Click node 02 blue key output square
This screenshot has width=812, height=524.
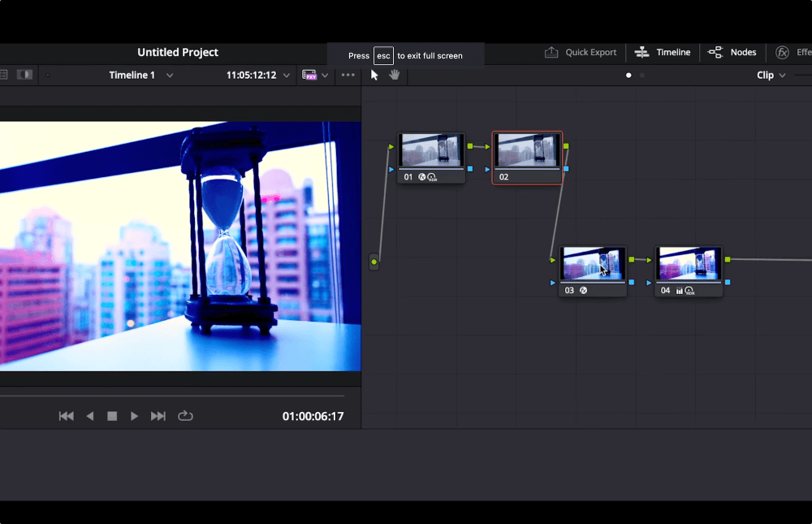pos(566,169)
